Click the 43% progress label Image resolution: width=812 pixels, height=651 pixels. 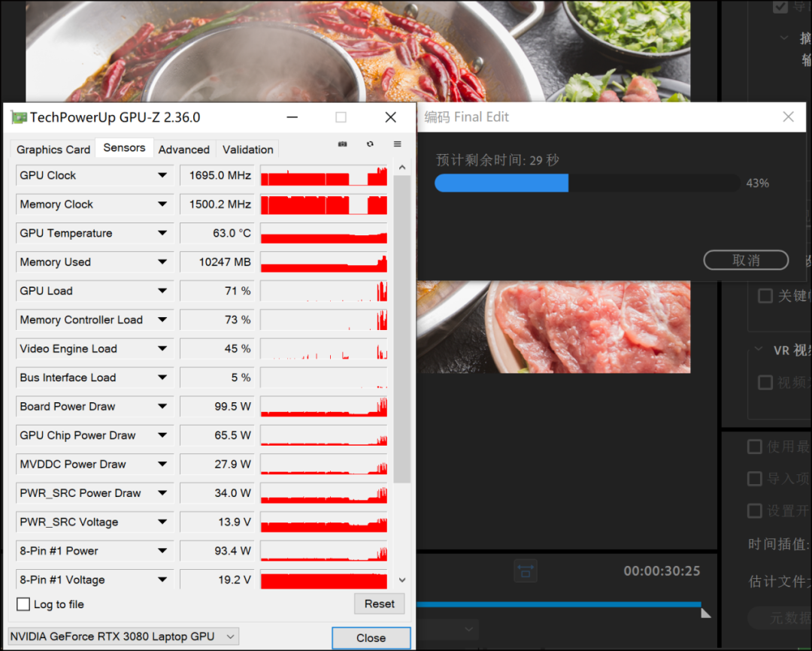[757, 183]
